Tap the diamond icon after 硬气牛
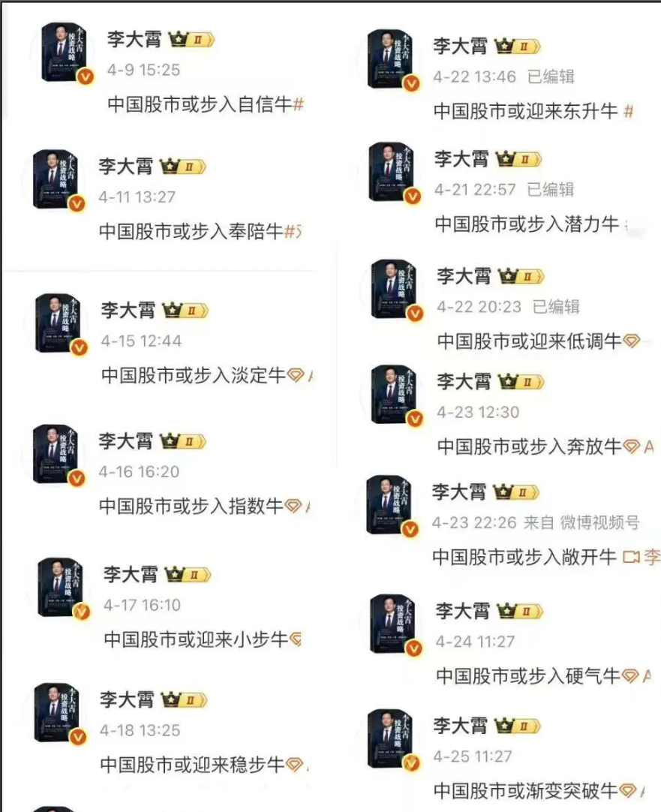661x812 pixels. [630, 676]
